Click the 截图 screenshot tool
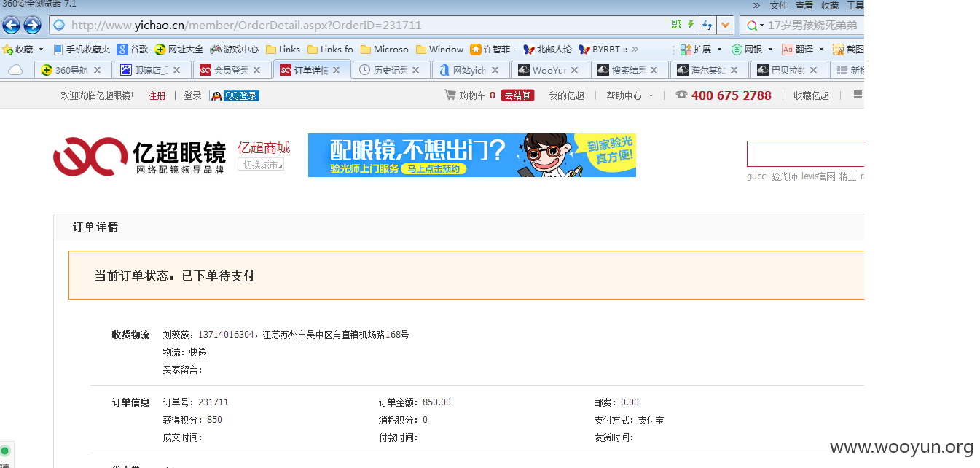 [849, 50]
